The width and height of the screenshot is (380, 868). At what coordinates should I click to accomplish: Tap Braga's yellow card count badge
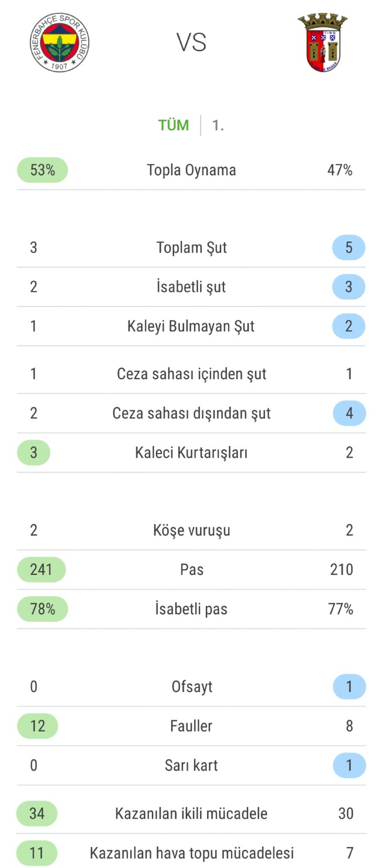click(x=349, y=765)
